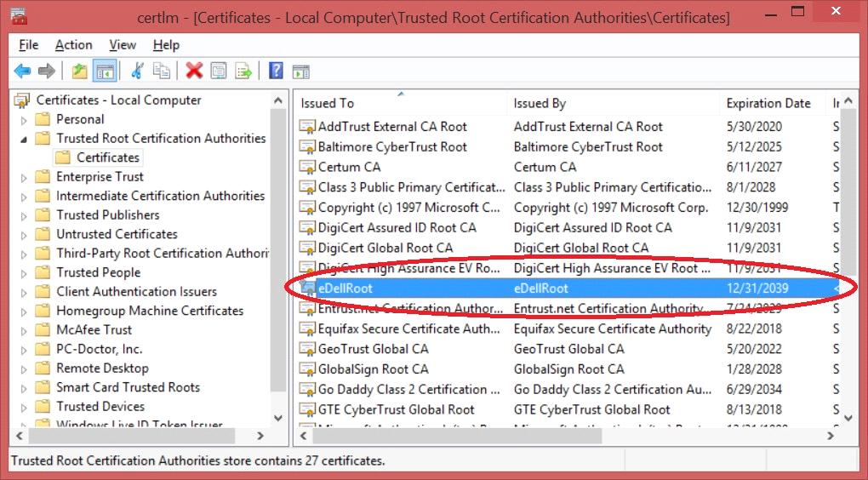Click the DigiCert Assured ID Root CA certificate icon
The image size is (868, 480).
click(x=307, y=228)
